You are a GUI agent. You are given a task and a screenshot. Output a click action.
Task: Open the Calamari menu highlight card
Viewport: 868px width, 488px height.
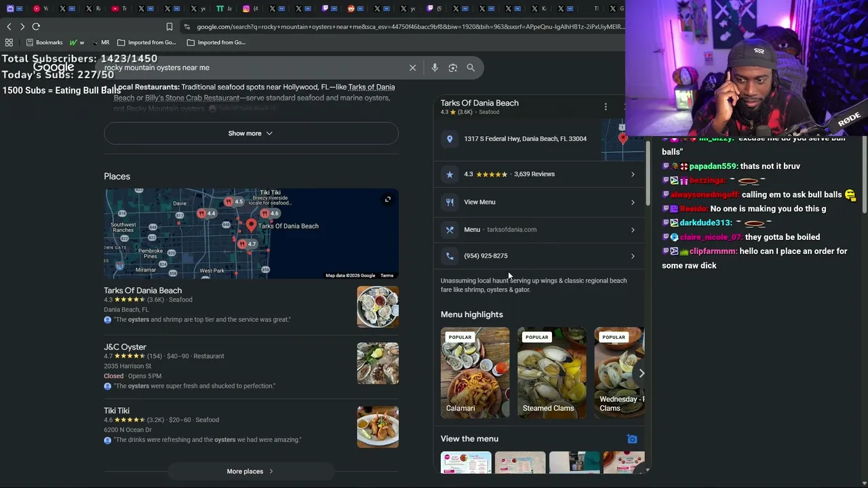coord(475,373)
